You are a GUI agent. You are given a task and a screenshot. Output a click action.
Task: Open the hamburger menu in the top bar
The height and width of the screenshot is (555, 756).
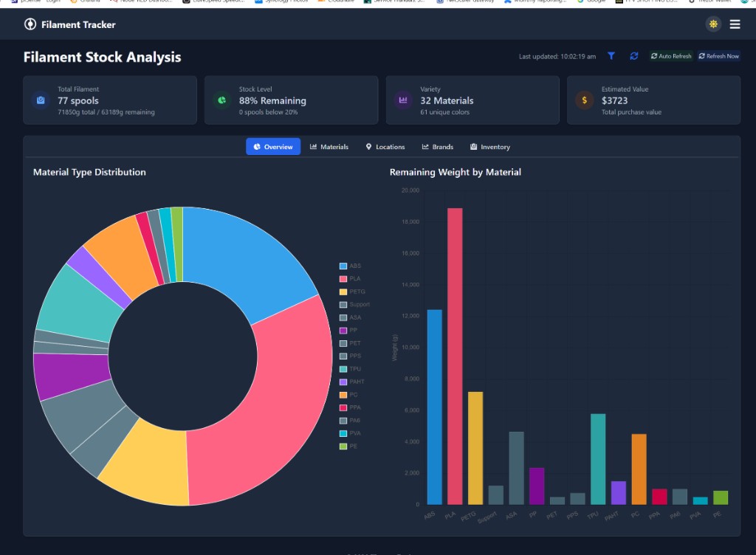735,24
